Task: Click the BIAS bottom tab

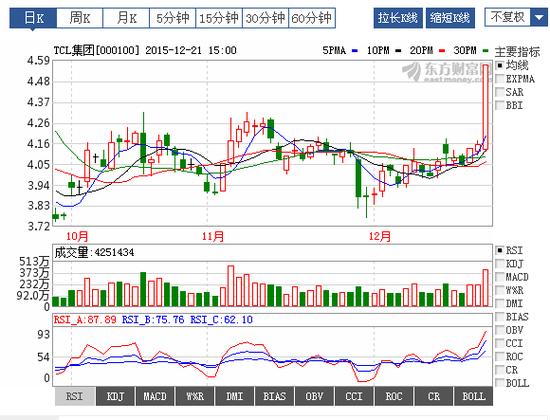Action: point(275,396)
